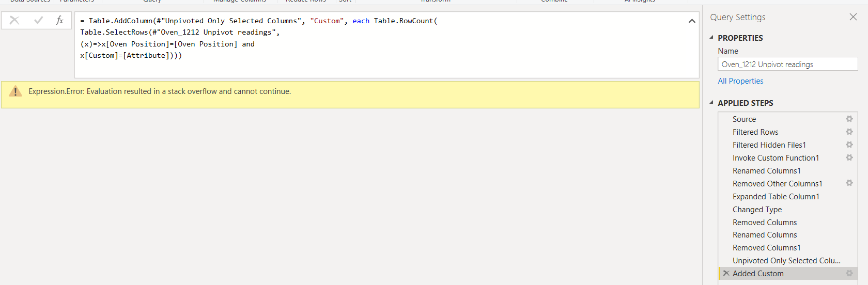
Task: Edit the query Name field
Action: 787,64
